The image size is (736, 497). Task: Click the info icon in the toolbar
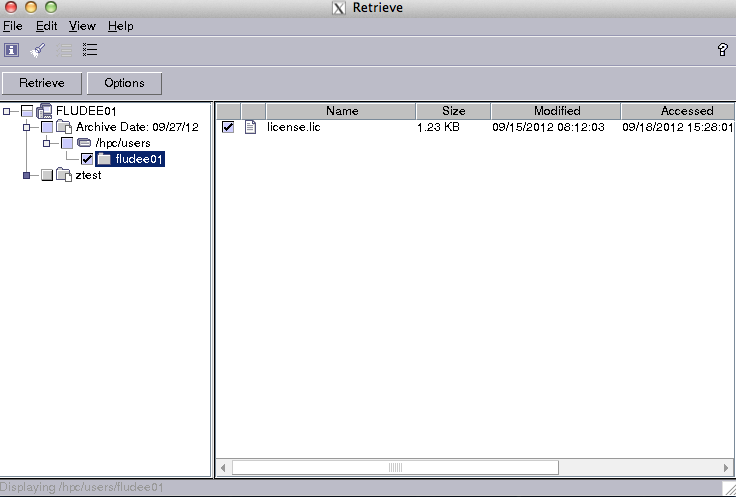(x=12, y=49)
